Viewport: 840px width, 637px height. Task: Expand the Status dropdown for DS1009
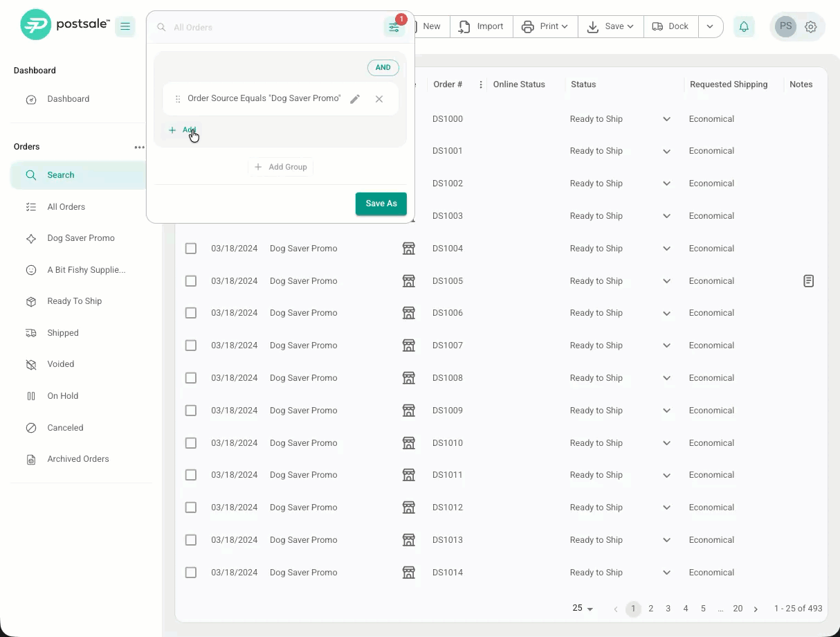pos(667,411)
